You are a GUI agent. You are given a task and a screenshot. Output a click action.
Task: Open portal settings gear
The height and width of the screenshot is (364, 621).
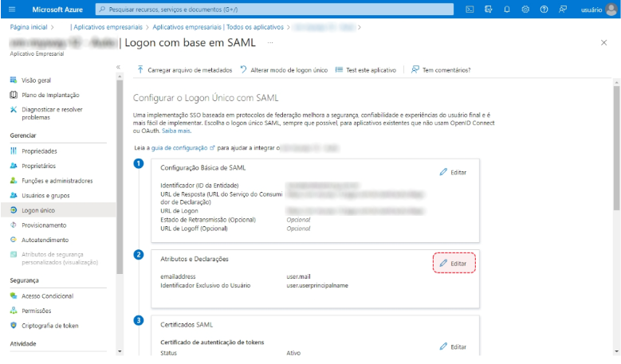(x=525, y=10)
